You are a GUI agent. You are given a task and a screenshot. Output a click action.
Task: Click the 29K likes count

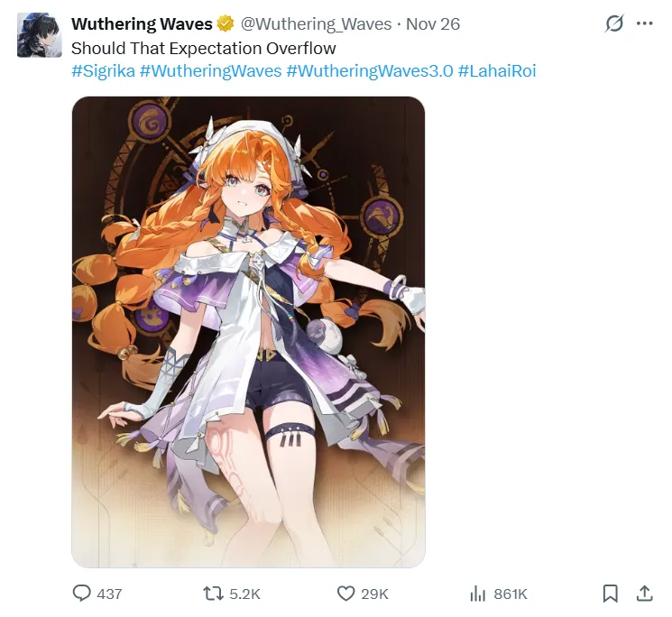(374, 594)
